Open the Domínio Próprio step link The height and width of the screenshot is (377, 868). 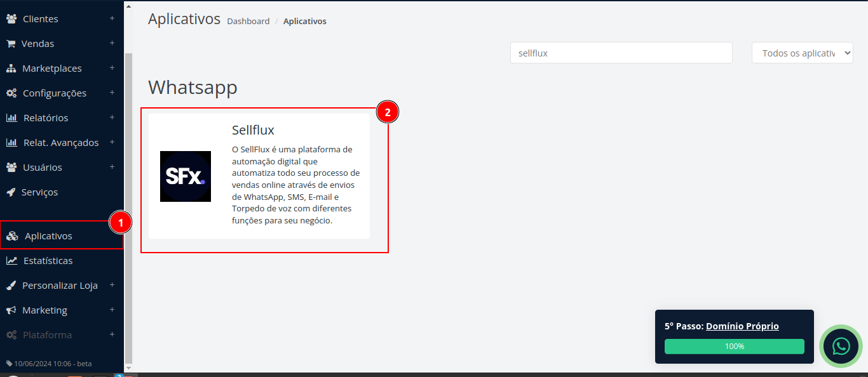click(742, 326)
